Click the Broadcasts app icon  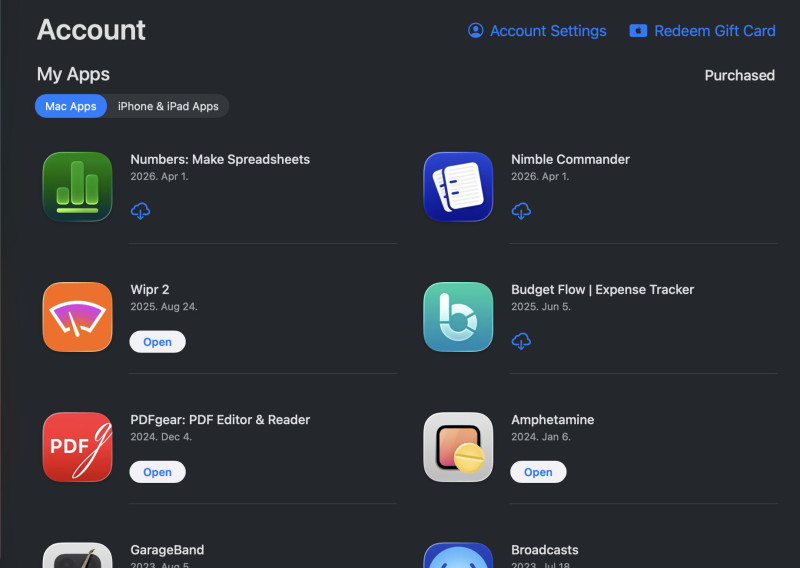tap(458, 555)
